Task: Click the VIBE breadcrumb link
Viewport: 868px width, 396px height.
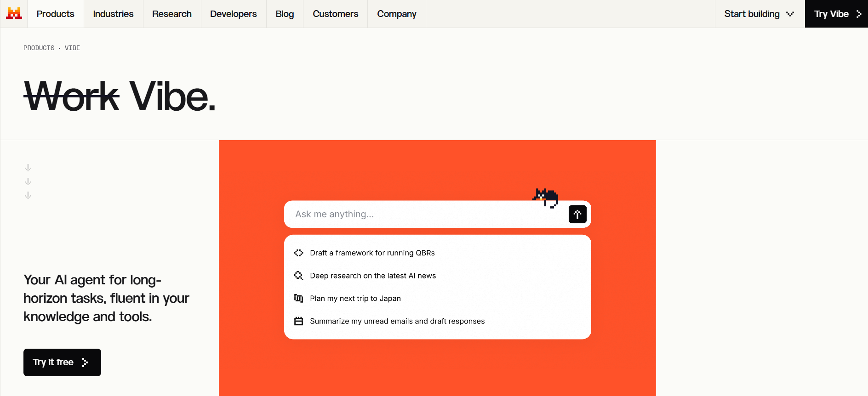Action: click(x=72, y=48)
